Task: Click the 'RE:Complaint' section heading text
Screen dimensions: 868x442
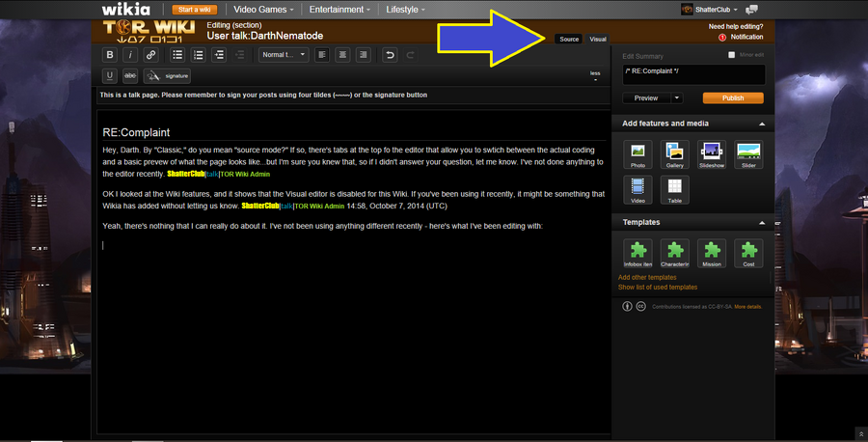Action: click(136, 132)
